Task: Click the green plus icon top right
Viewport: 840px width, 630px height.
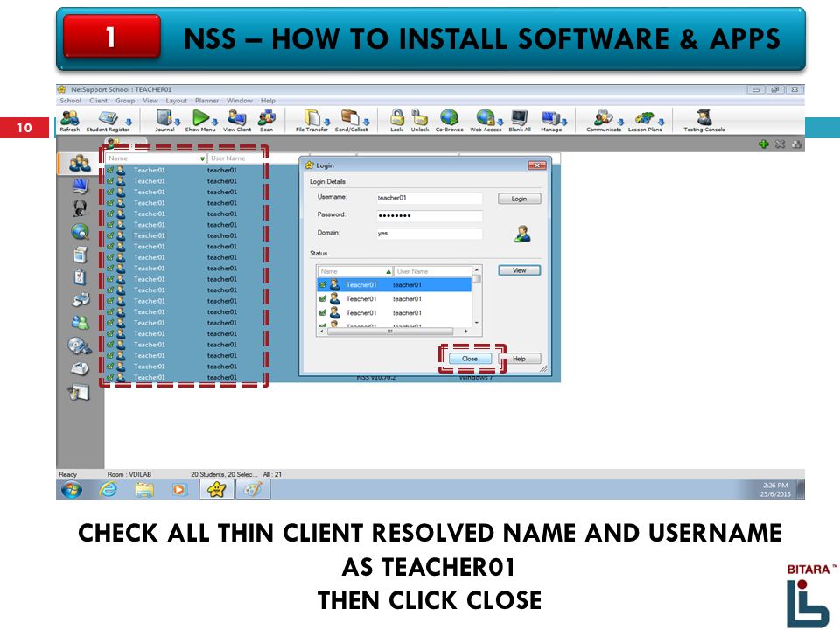Action: pos(763,143)
